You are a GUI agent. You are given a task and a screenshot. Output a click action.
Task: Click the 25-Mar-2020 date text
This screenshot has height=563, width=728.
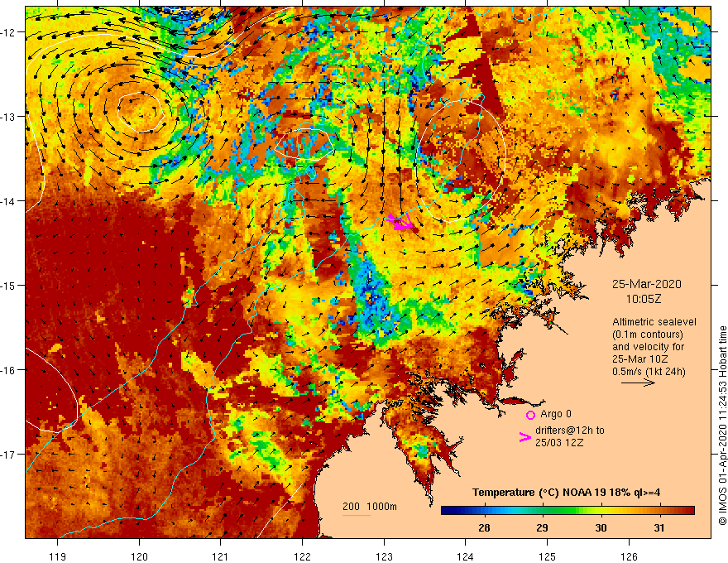(x=646, y=284)
